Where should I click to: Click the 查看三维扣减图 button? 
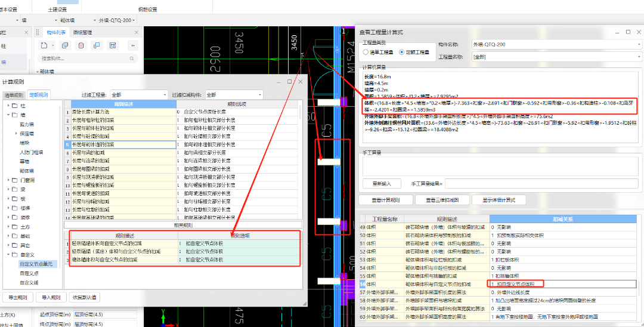click(441, 200)
